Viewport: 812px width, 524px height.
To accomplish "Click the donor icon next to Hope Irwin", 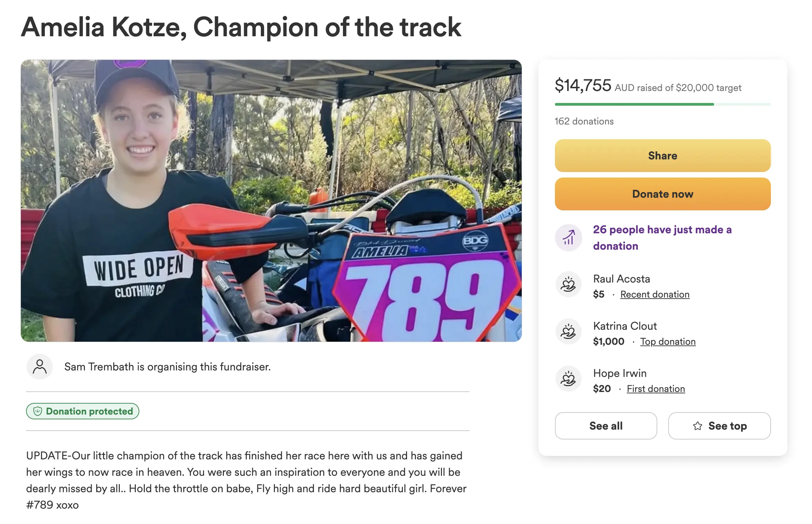I will click(568, 379).
